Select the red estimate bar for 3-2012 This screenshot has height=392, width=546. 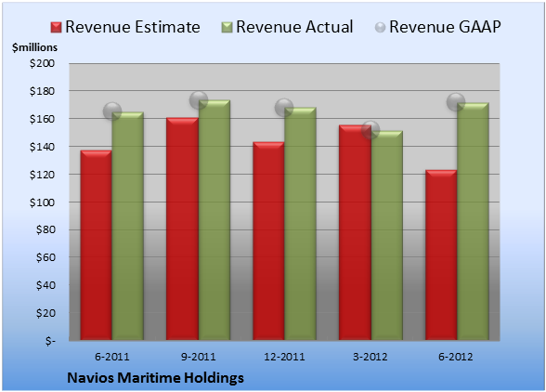(355, 233)
